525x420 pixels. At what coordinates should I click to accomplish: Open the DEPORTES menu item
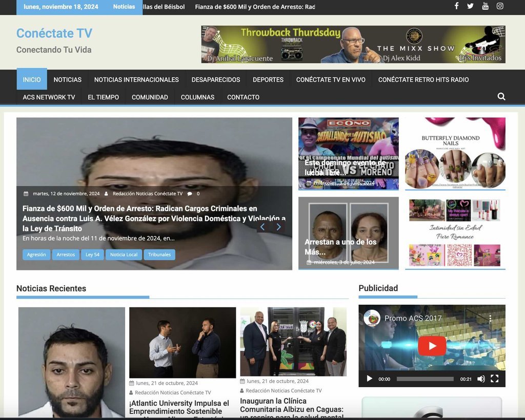pyautogui.click(x=268, y=79)
